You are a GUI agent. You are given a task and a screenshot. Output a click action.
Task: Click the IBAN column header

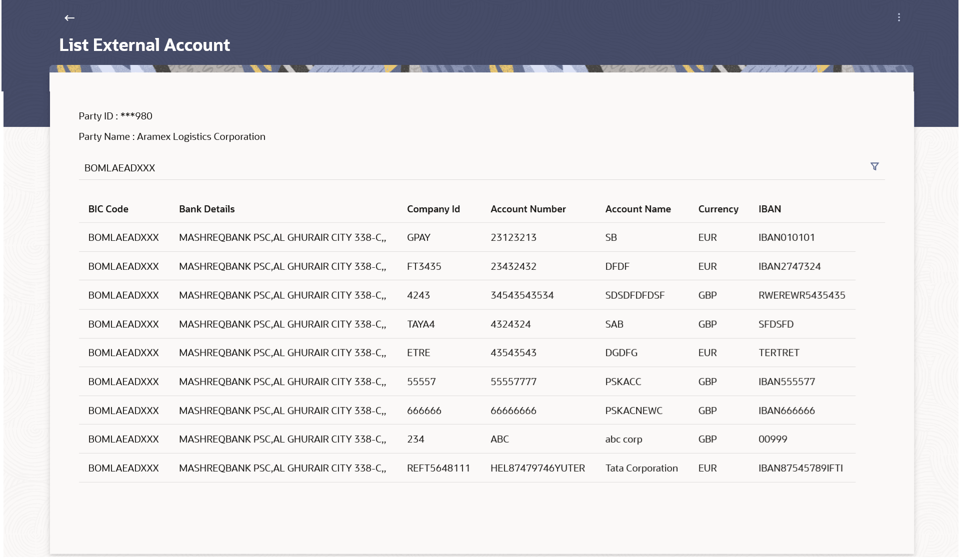click(769, 209)
